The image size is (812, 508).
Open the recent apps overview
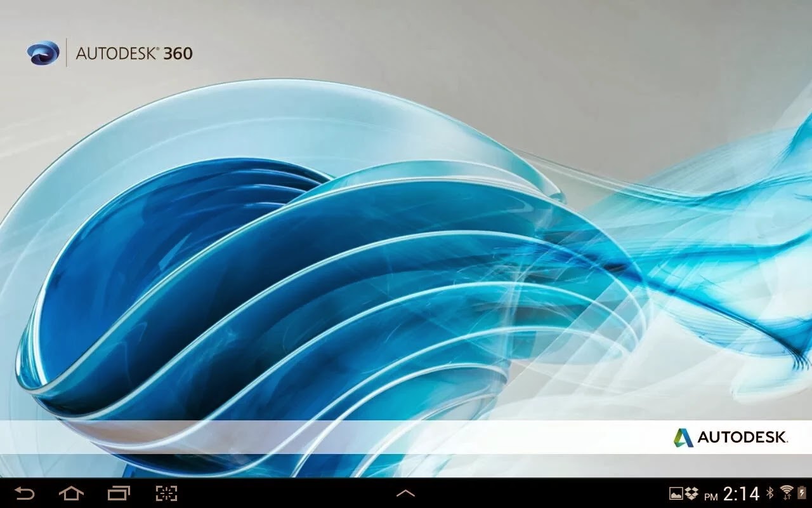click(x=119, y=493)
